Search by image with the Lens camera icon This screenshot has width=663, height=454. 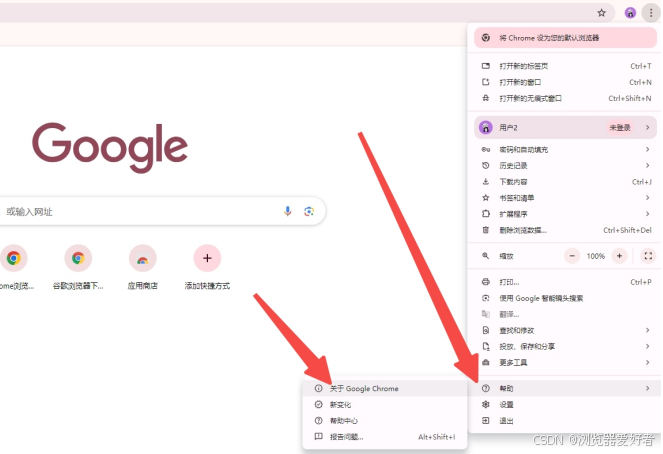[309, 211]
